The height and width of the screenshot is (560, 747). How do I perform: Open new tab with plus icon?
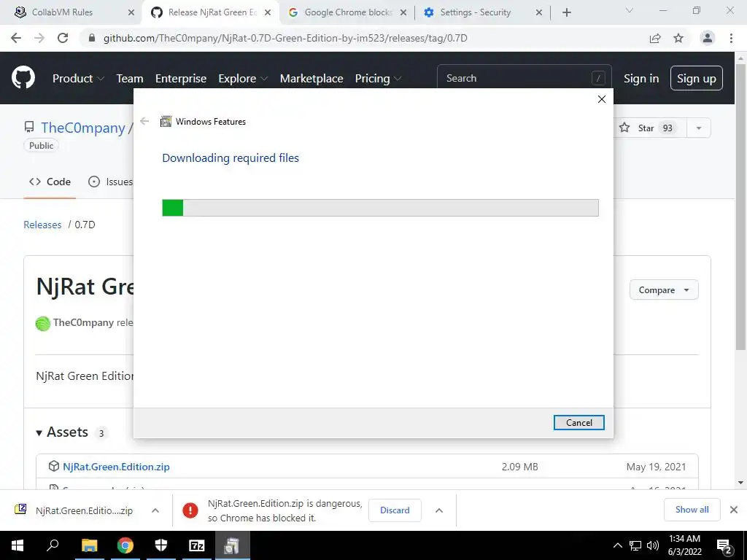(x=566, y=12)
